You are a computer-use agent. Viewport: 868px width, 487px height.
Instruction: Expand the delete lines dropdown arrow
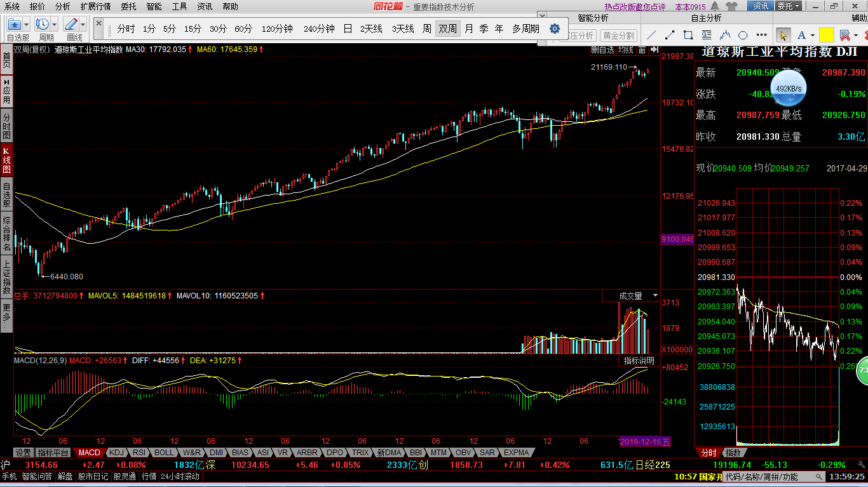tap(855, 36)
